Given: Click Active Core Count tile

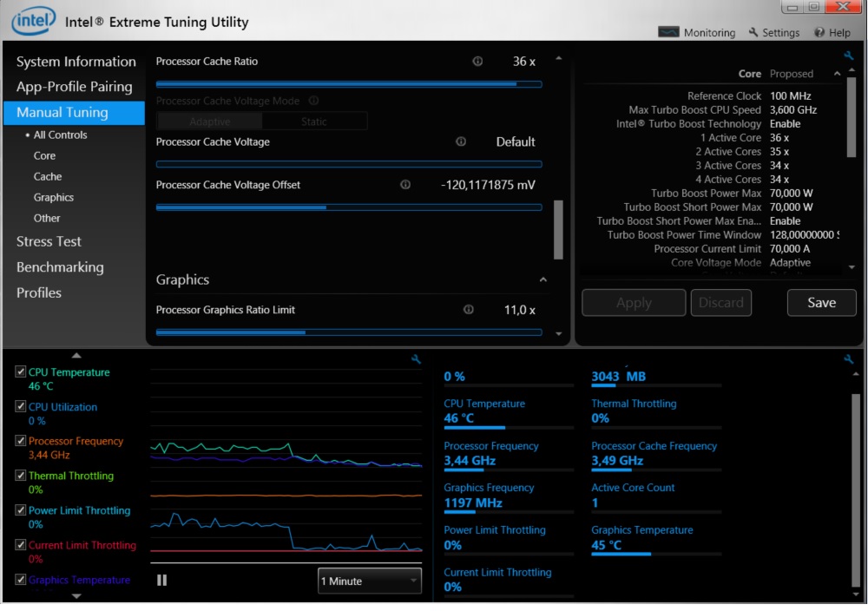Looking at the screenshot, I should [x=655, y=496].
